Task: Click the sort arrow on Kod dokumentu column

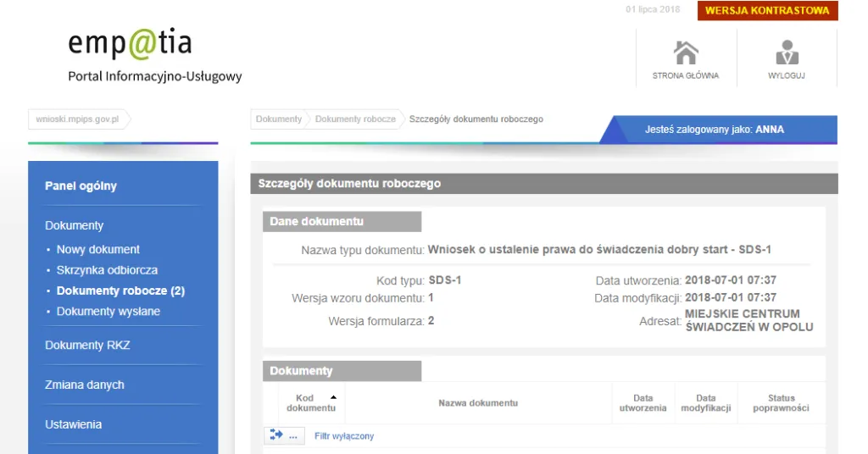Action: [333, 397]
